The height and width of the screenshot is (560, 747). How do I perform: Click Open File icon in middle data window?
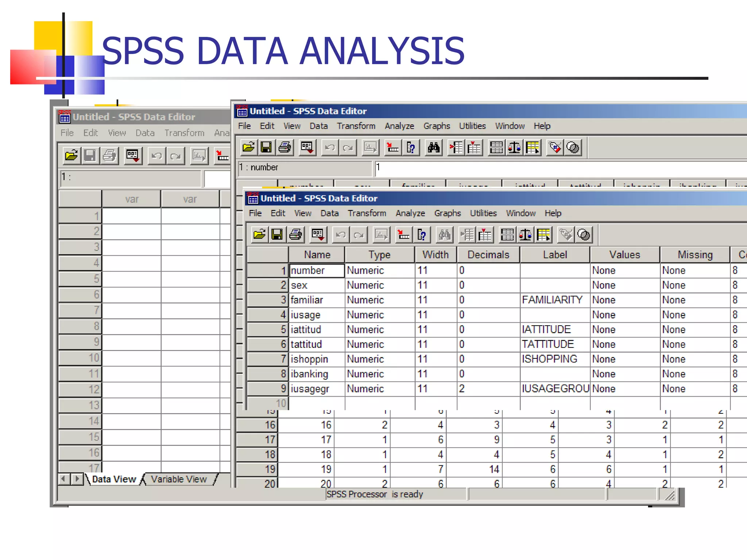(x=248, y=147)
